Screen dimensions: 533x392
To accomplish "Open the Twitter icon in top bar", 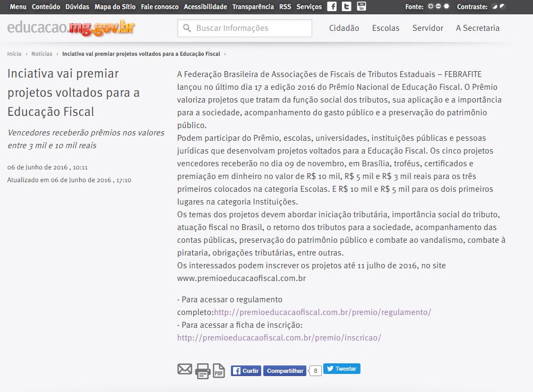I will point(347,7).
